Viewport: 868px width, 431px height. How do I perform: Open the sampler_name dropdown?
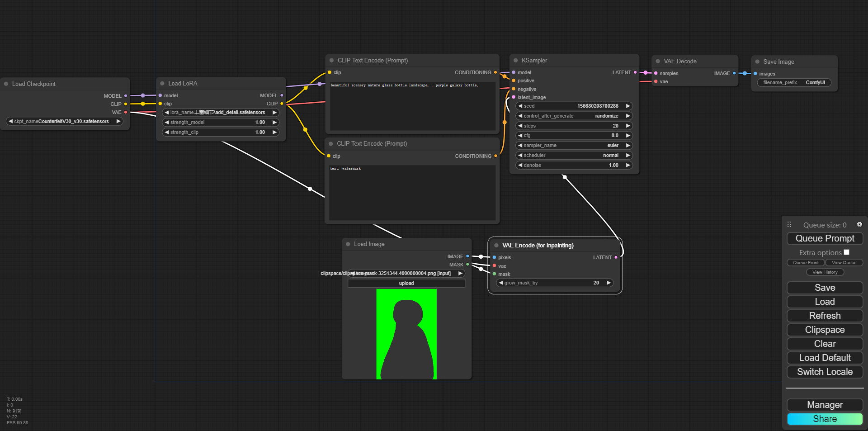[x=574, y=145]
